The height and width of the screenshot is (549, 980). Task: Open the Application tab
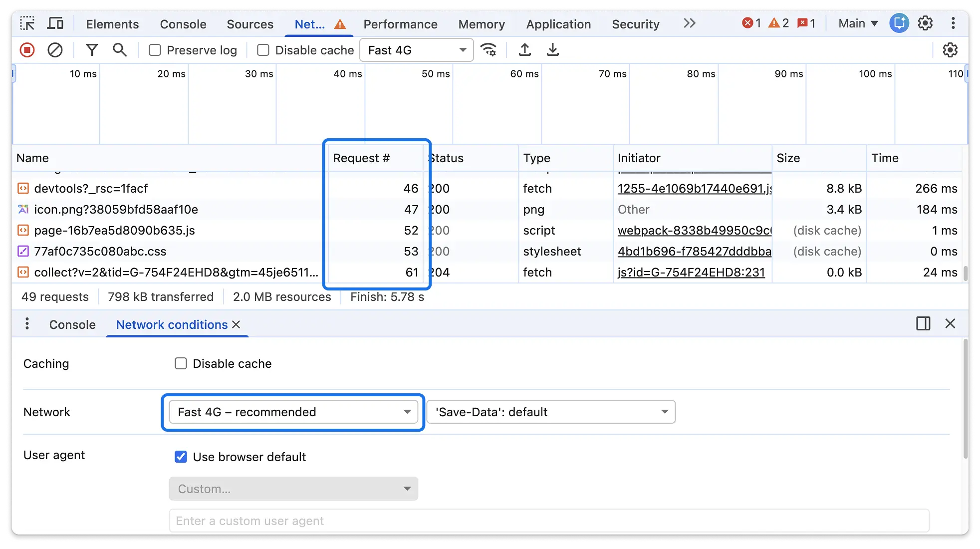point(558,24)
